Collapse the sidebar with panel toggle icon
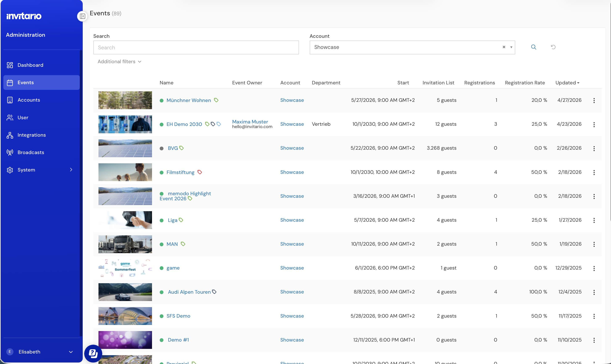 click(x=83, y=16)
